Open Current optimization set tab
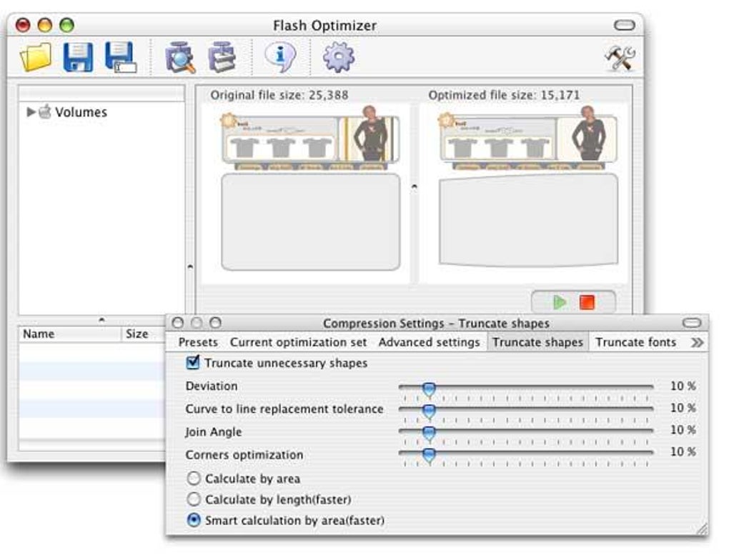 tap(299, 343)
